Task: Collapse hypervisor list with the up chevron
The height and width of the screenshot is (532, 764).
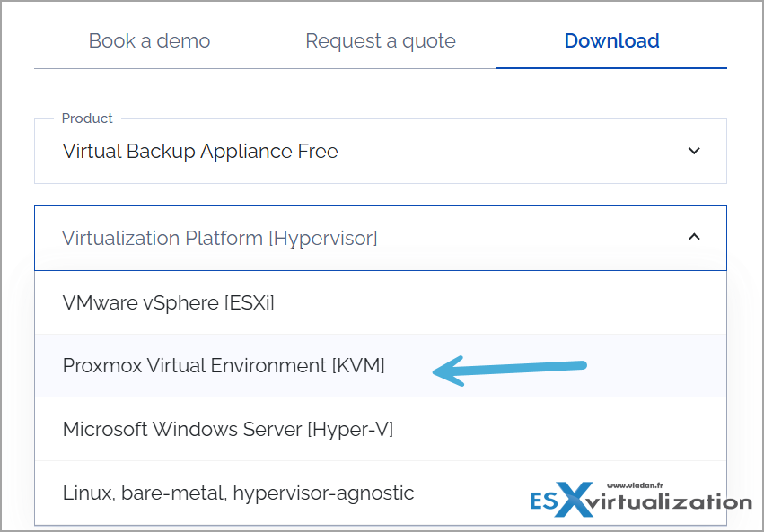Action: 694,237
